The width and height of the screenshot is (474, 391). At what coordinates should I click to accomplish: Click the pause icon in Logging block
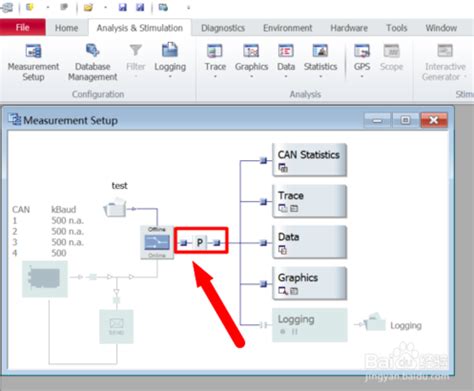point(295,332)
